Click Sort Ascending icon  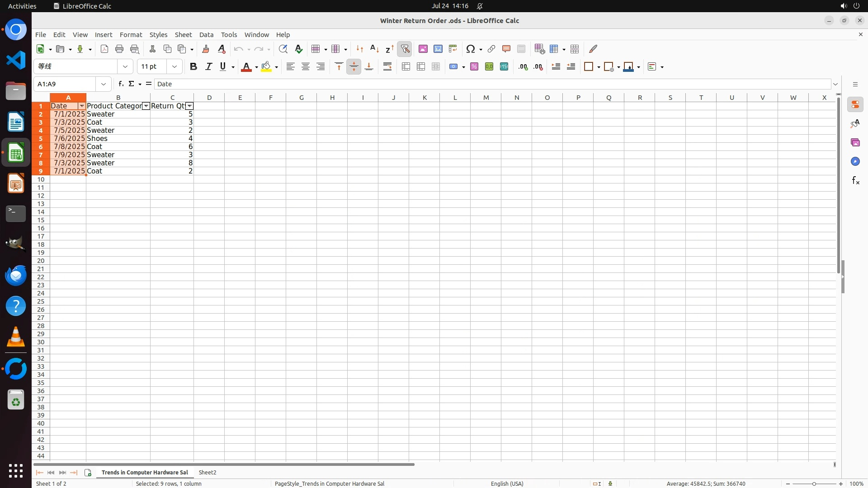[x=374, y=49]
